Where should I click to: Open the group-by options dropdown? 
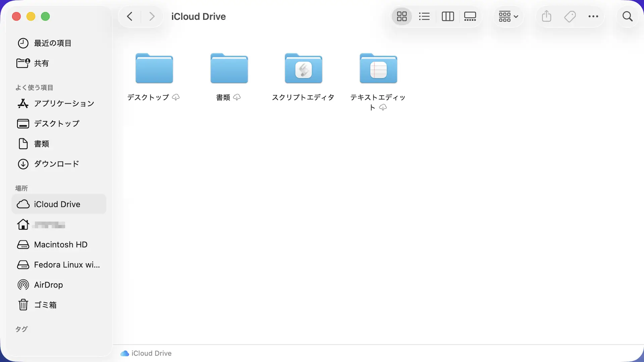[x=508, y=16]
